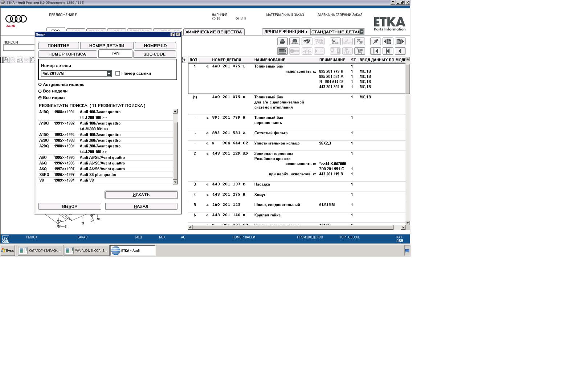Open the 'Химические вещества' tab
Screen dimensions: 584x392
pyautogui.click(x=213, y=32)
